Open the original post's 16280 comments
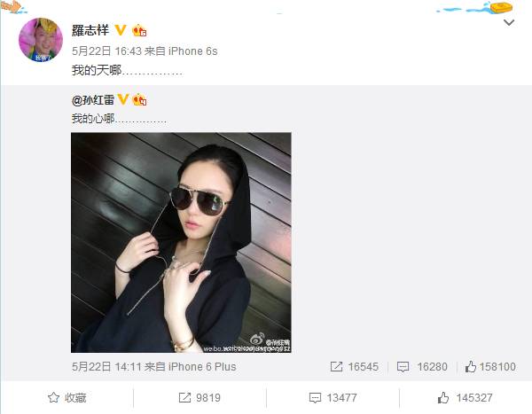This screenshot has height=414, width=532. [x=422, y=367]
